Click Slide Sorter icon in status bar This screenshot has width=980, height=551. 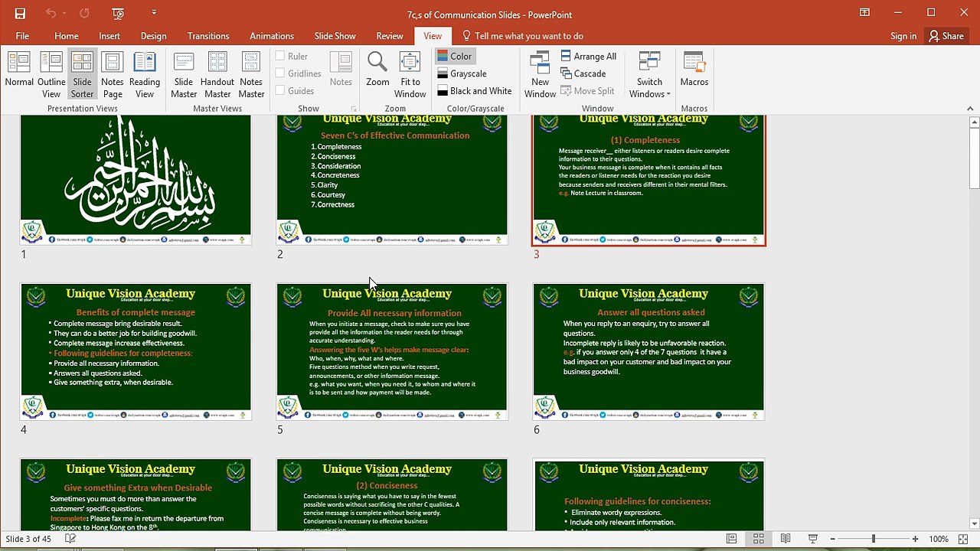click(x=759, y=539)
